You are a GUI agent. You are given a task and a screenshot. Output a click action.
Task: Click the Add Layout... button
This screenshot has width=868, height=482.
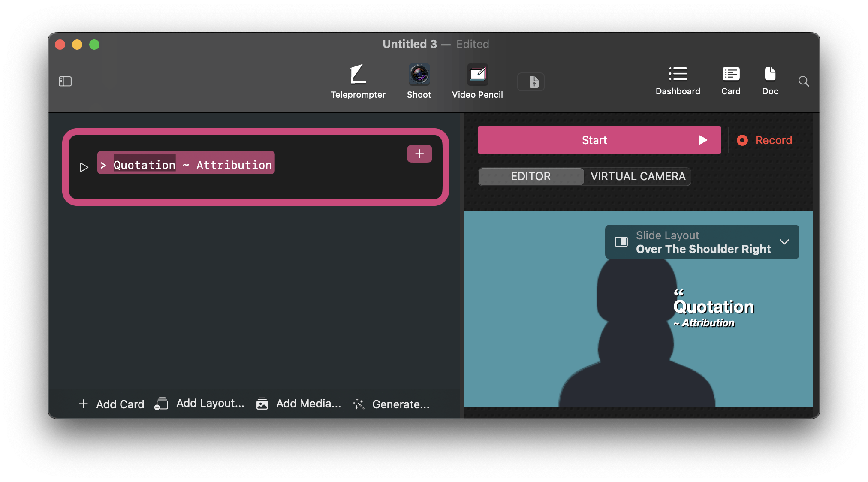[x=199, y=404]
